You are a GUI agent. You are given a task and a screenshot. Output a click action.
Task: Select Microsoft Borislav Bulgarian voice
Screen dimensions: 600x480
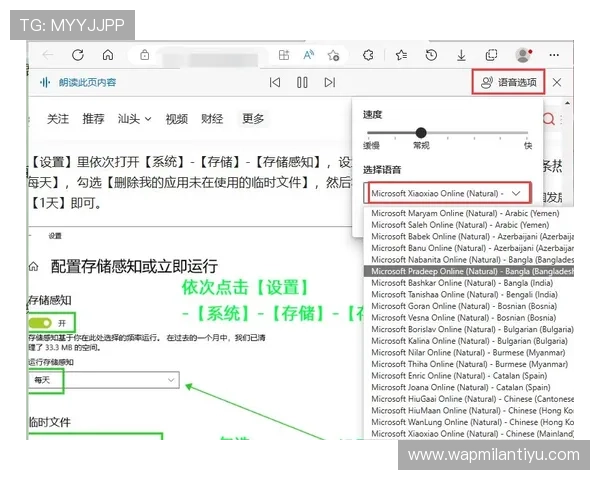tap(469, 329)
